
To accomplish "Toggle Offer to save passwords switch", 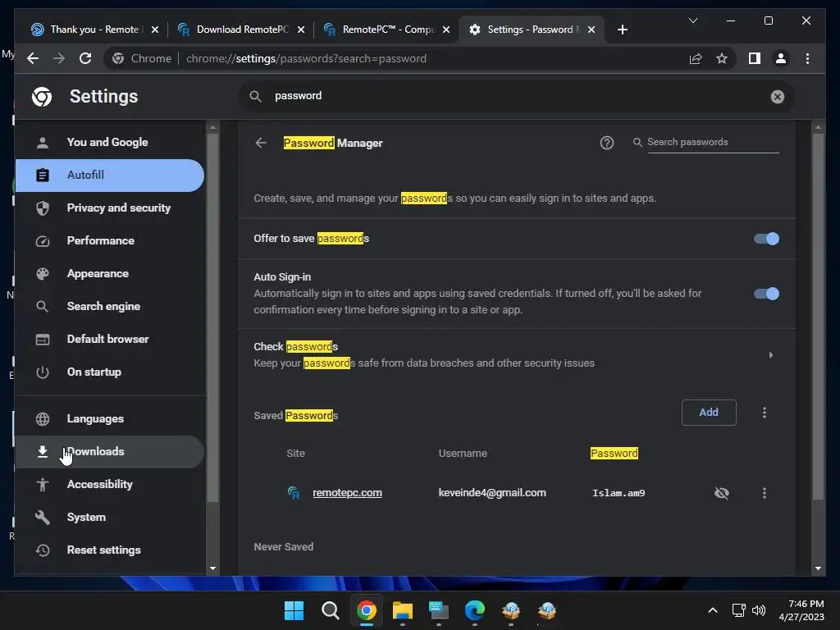I will pyautogui.click(x=766, y=239).
